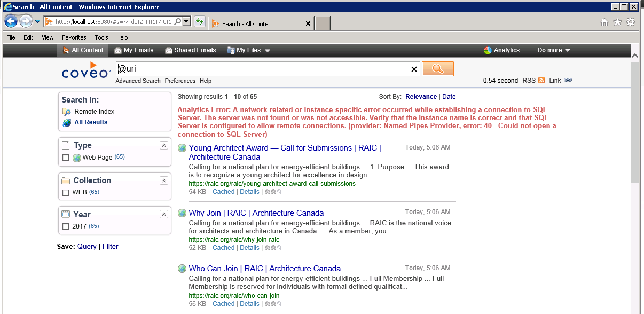The height and width of the screenshot is (314, 644).
Task: Sort results by Date
Action: 449,97
